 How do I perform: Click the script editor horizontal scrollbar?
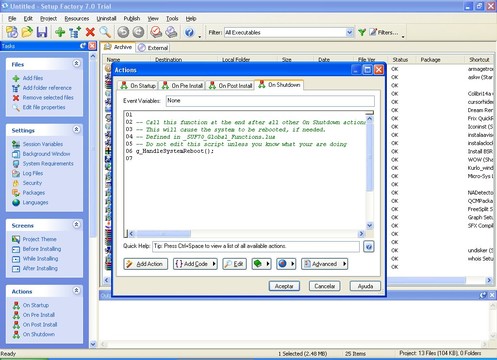pyautogui.click(x=246, y=234)
